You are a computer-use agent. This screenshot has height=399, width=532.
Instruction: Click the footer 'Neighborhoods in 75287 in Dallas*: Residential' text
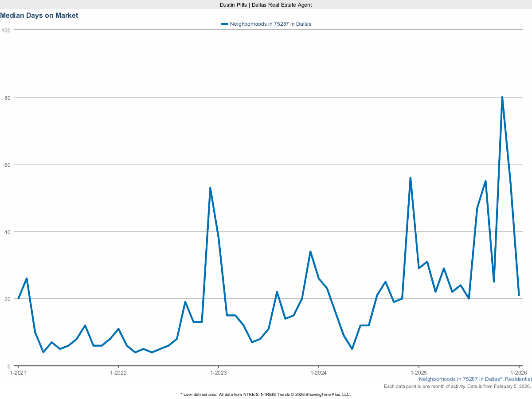(475, 379)
